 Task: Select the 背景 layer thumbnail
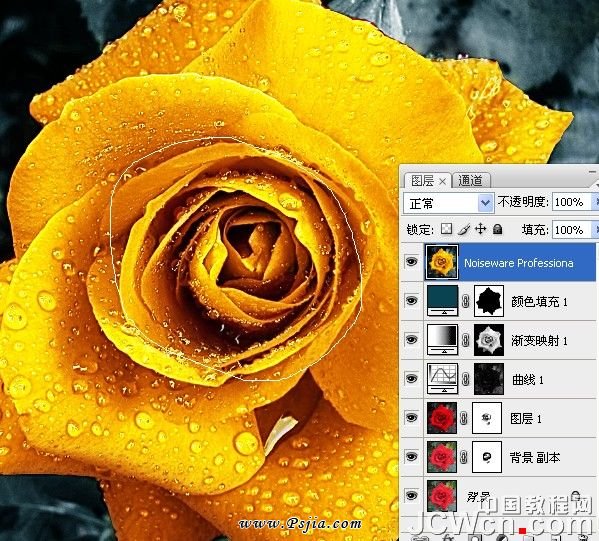(x=442, y=496)
